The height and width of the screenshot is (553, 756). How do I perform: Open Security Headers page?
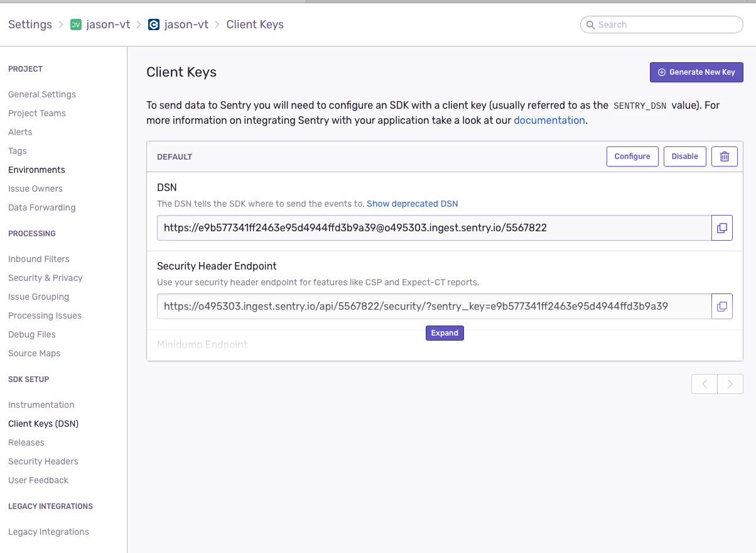43,461
